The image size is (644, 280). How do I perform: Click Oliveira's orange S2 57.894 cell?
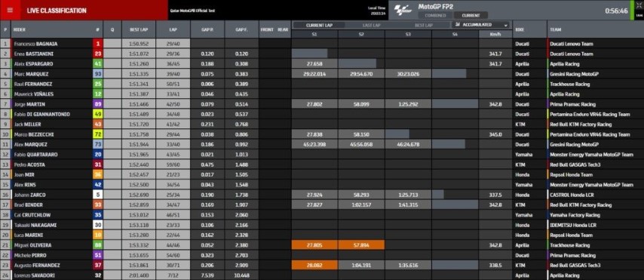point(361,245)
